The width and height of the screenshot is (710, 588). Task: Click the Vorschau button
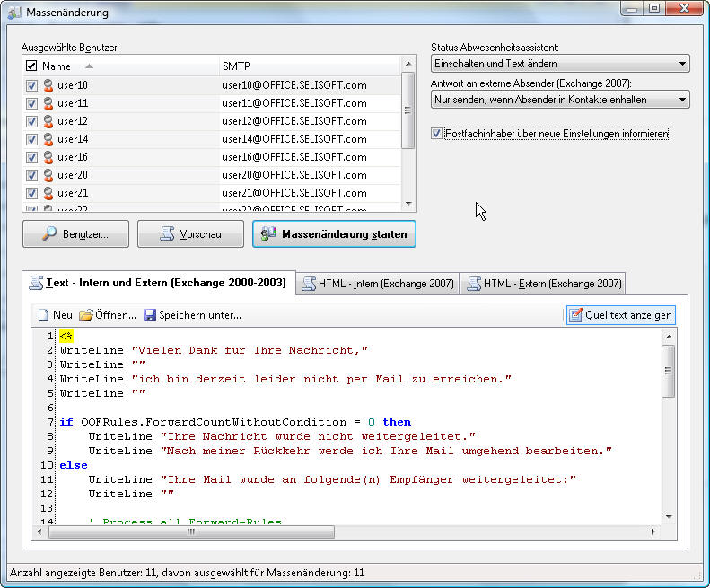click(x=190, y=234)
